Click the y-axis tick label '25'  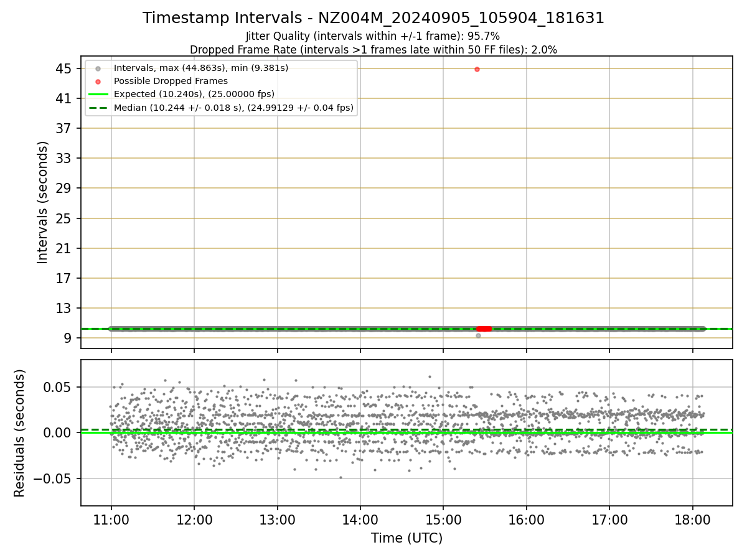(x=65, y=218)
